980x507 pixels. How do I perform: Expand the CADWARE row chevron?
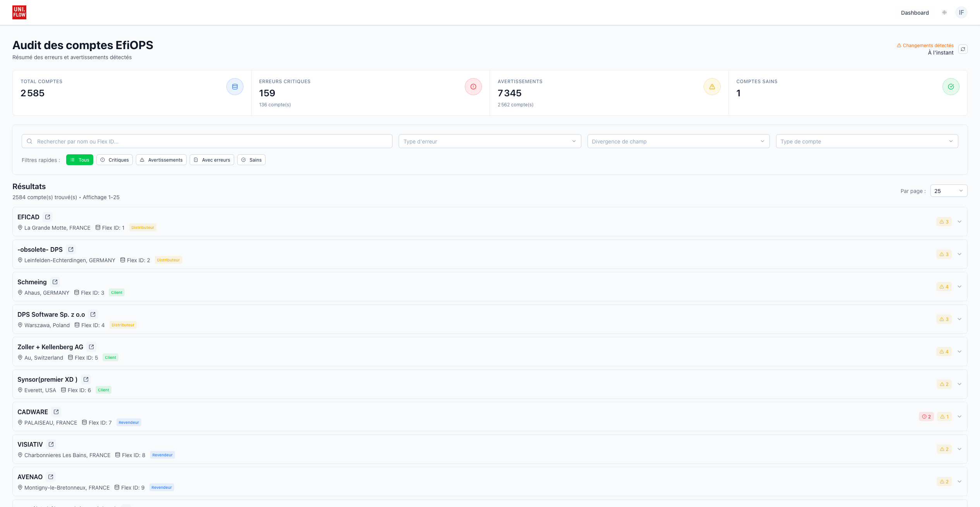tap(959, 417)
